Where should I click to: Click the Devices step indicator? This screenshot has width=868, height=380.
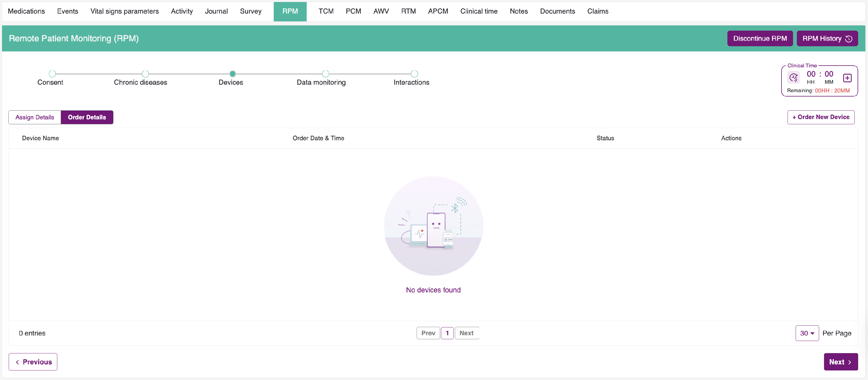pyautogui.click(x=233, y=74)
